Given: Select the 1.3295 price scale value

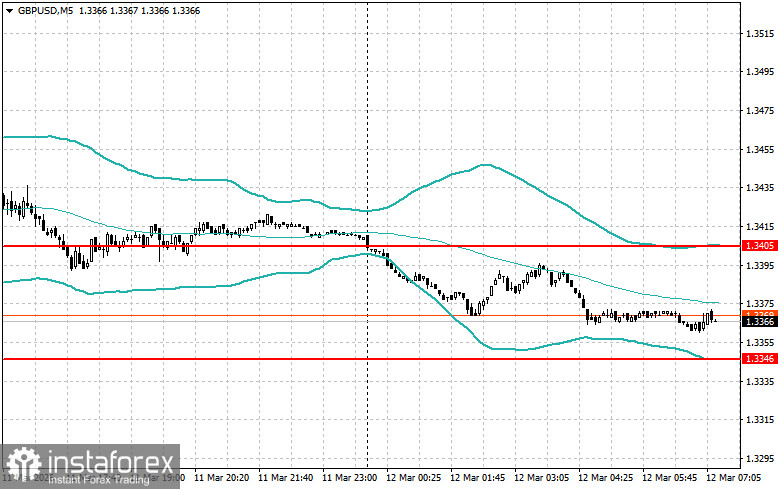Looking at the screenshot, I should [x=760, y=459].
